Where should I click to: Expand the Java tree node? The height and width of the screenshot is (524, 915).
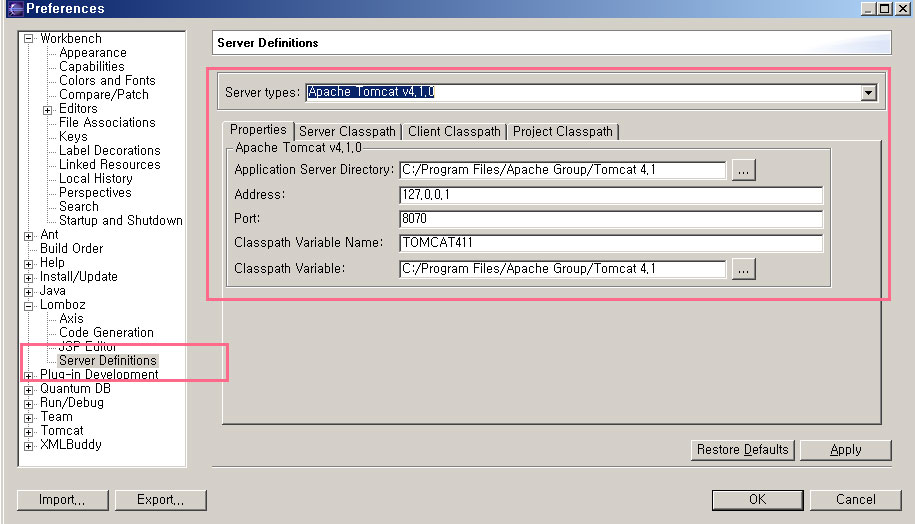28,292
